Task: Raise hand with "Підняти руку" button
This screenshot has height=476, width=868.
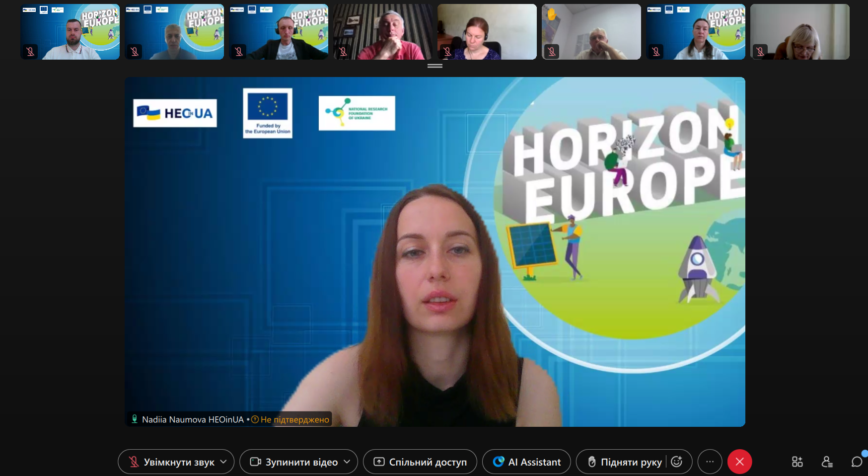Action: pos(624,462)
